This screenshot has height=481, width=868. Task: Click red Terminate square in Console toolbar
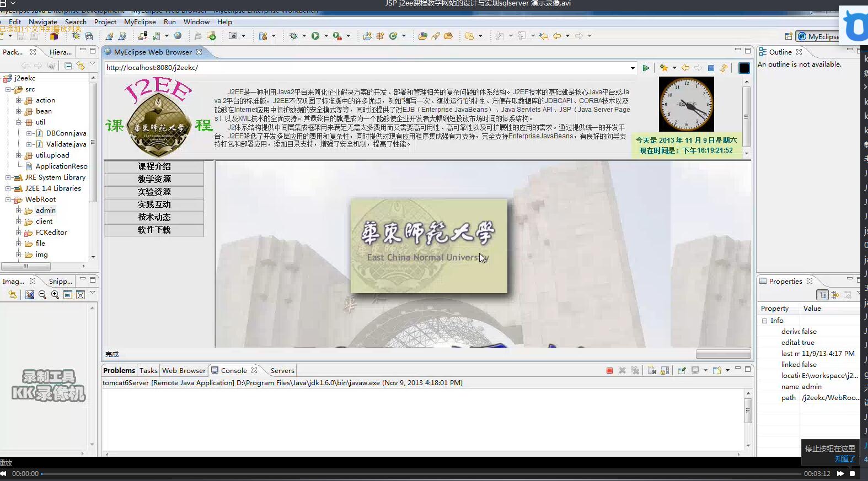point(609,370)
